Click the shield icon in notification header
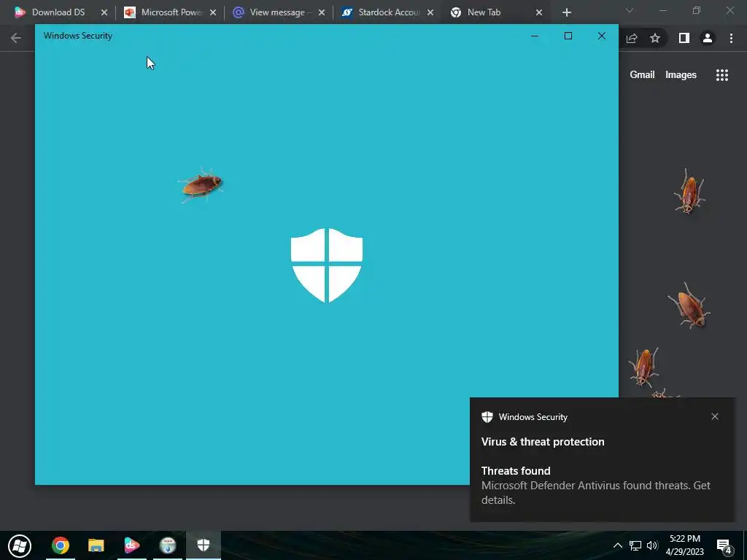This screenshot has width=747, height=560. coord(487,416)
